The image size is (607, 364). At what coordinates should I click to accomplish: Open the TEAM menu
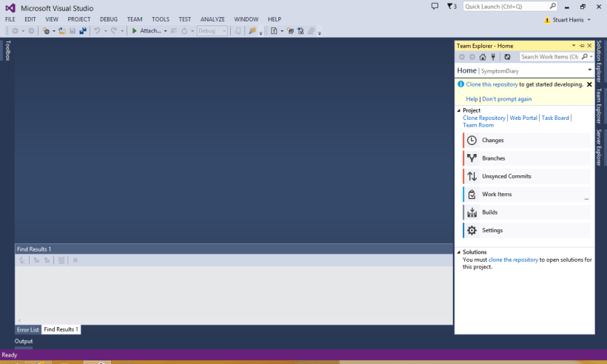[x=135, y=19]
